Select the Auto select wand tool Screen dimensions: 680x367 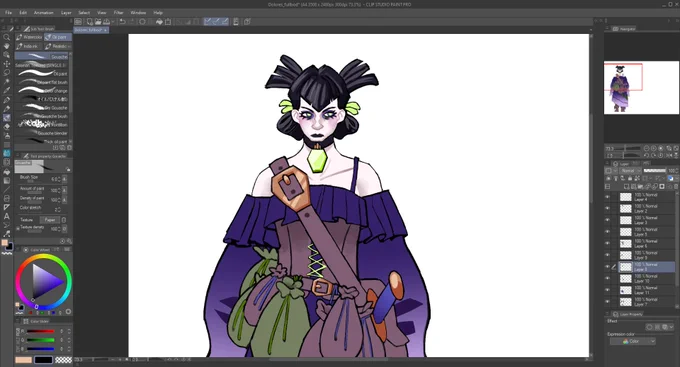[x=7, y=82]
